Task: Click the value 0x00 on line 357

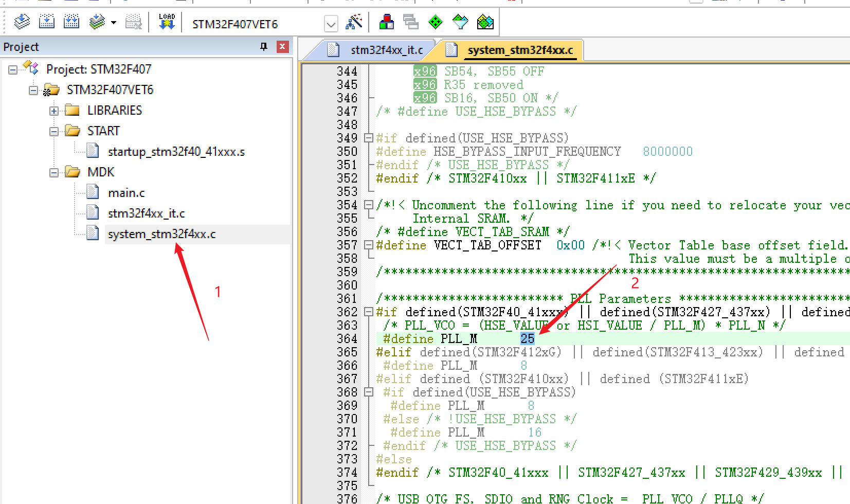Action: coord(571,245)
